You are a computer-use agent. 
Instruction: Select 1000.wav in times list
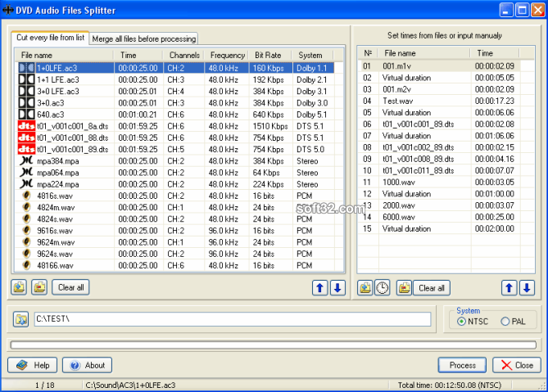(399, 182)
